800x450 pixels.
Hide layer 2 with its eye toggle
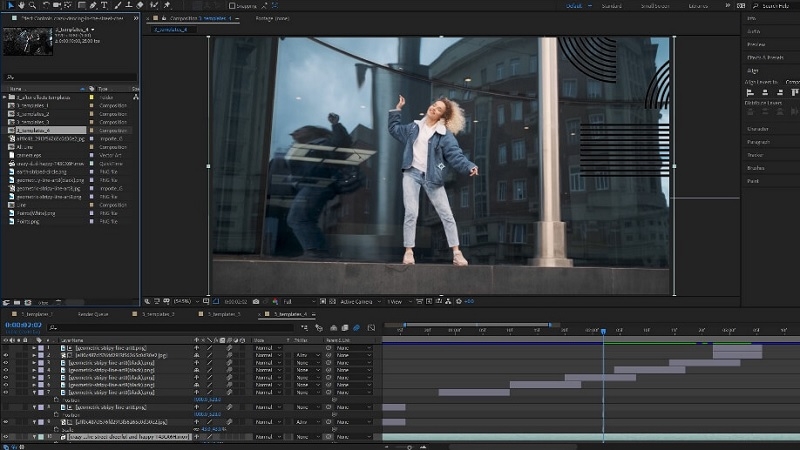pyautogui.click(x=6, y=355)
